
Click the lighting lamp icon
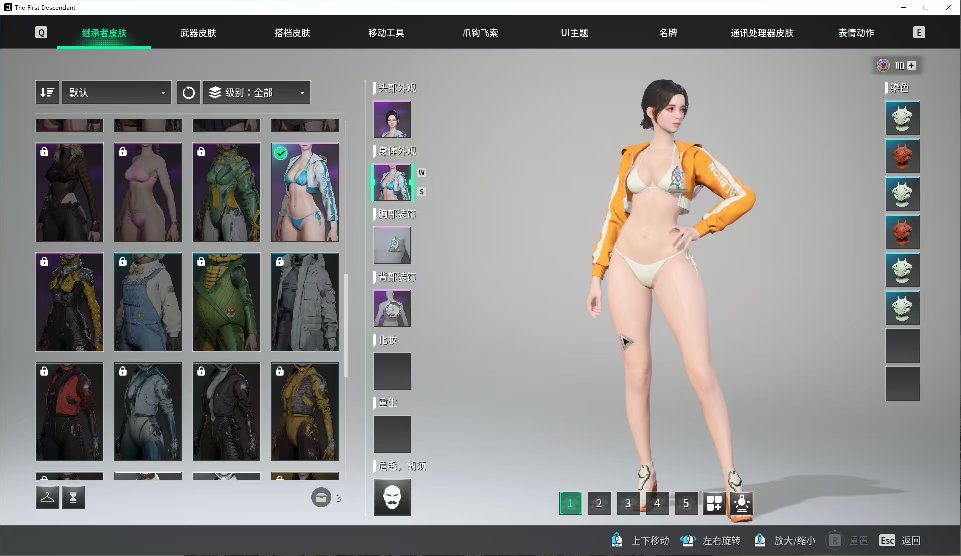(742, 503)
